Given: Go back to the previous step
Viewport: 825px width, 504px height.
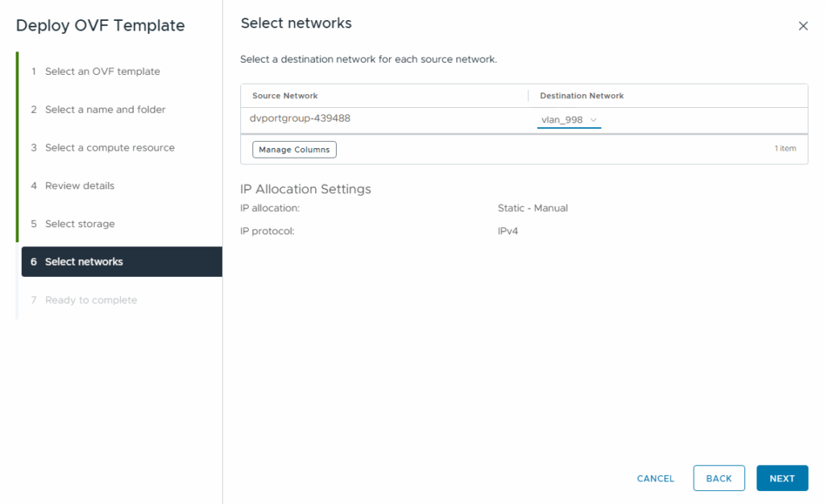Looking at the screenshot, I should [719, 478].
